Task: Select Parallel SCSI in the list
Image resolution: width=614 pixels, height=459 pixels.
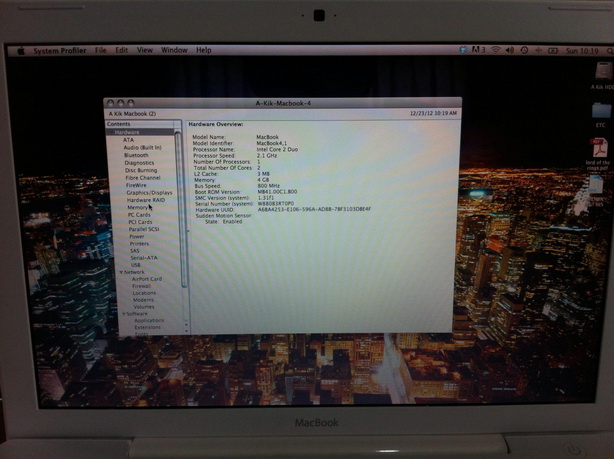Action: (144, 229)
